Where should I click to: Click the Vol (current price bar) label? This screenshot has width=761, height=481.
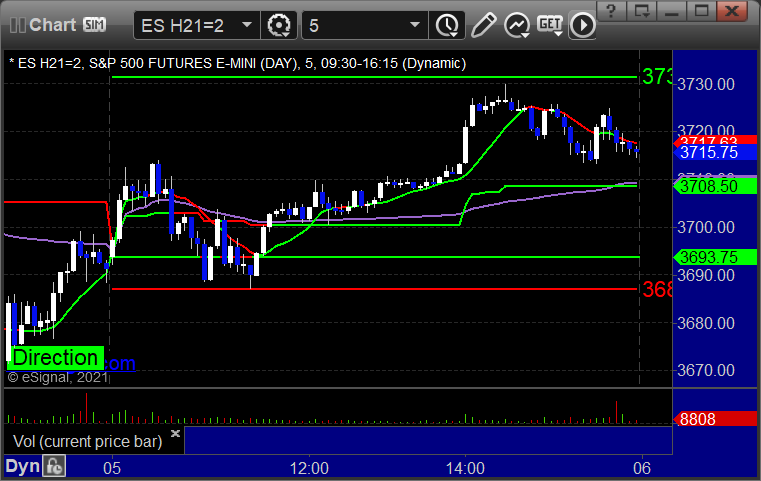87,441
